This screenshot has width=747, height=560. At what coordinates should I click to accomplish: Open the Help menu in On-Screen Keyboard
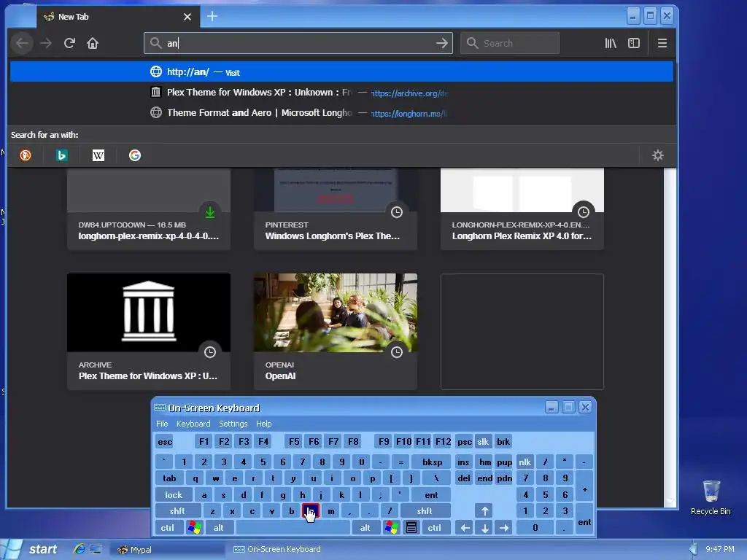tap(263, 424)
